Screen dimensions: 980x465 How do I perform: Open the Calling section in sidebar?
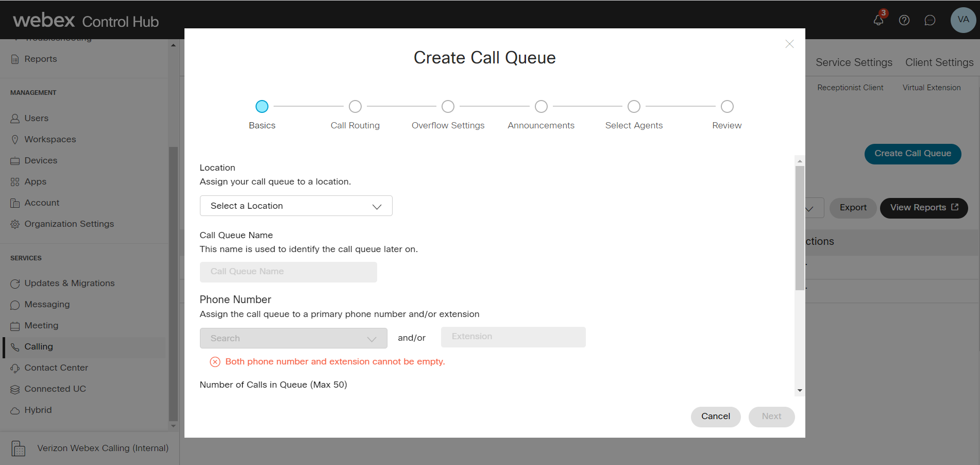tap(38, 346)
